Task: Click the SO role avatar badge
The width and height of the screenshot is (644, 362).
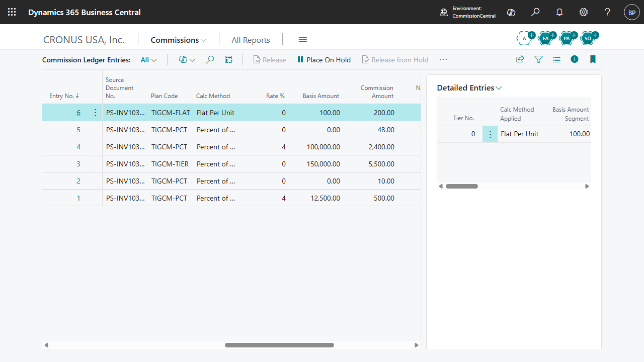Action: click(589, 38)
